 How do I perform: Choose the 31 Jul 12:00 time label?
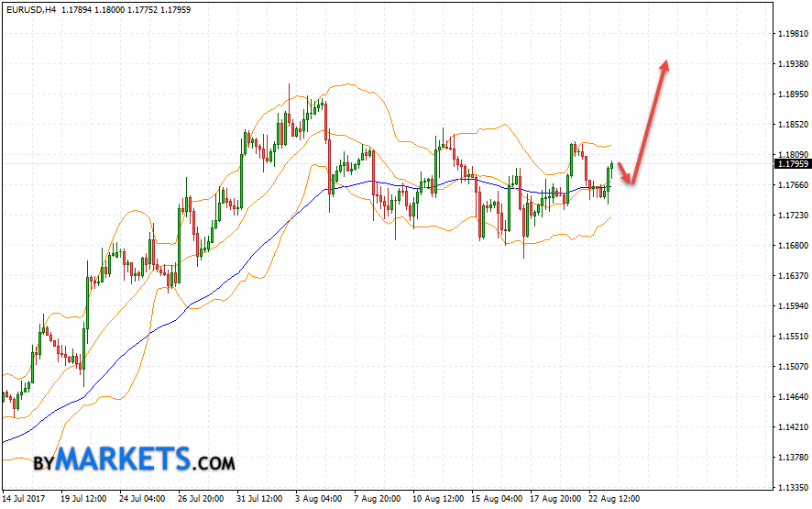point(261,499)
